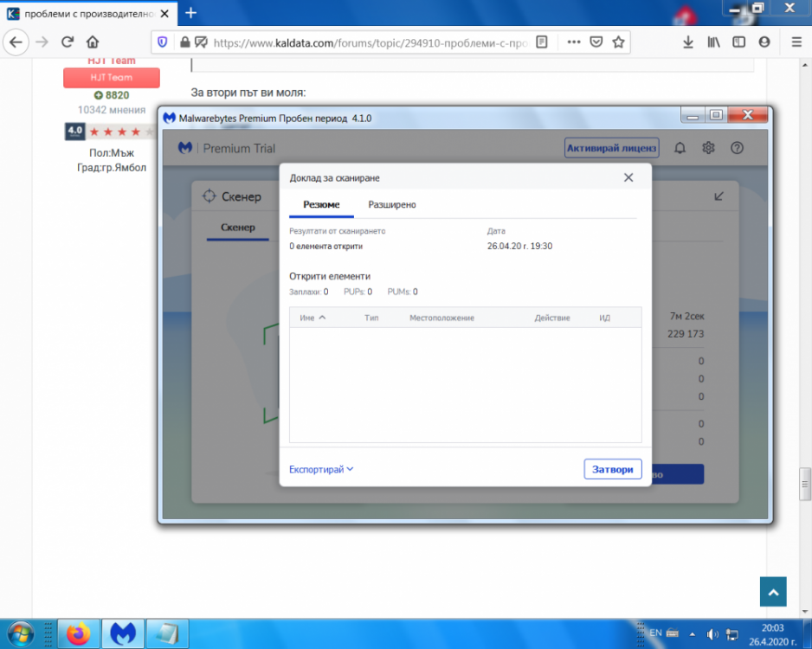The image size is (812, 649).
Task: Click the scroll-to-top arrow button
Action: [773, 592]
